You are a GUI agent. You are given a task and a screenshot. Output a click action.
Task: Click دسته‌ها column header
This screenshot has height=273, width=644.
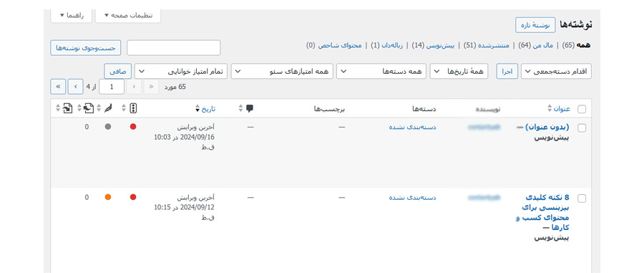coord(424,109)
